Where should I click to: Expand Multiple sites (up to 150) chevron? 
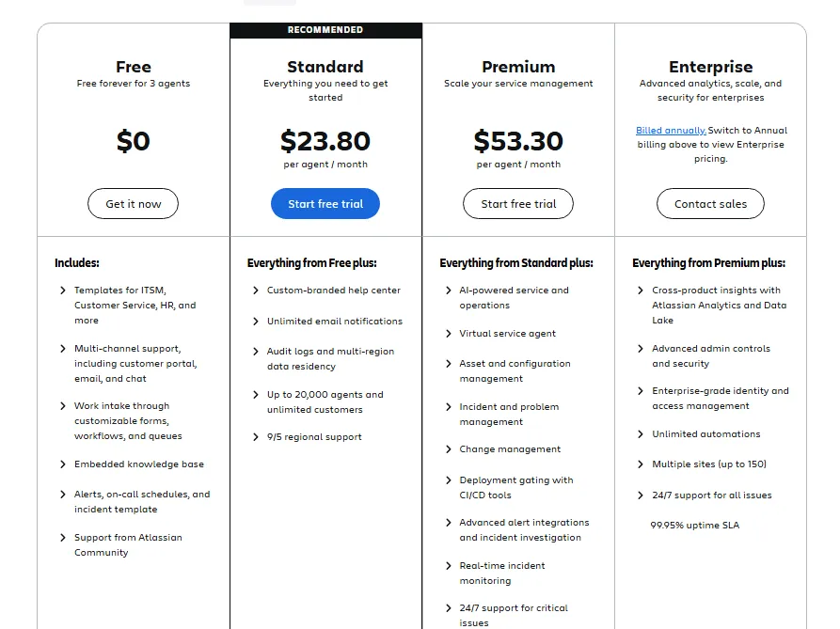coord(641,464)
